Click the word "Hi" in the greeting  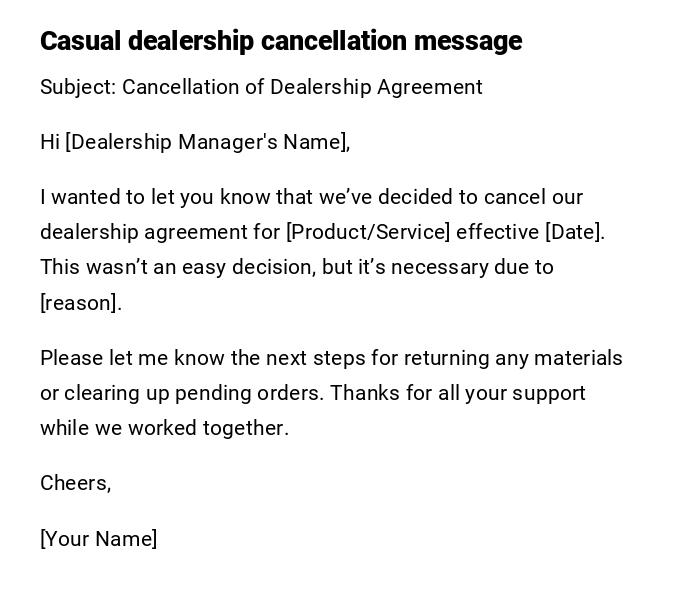pos(50,142)
